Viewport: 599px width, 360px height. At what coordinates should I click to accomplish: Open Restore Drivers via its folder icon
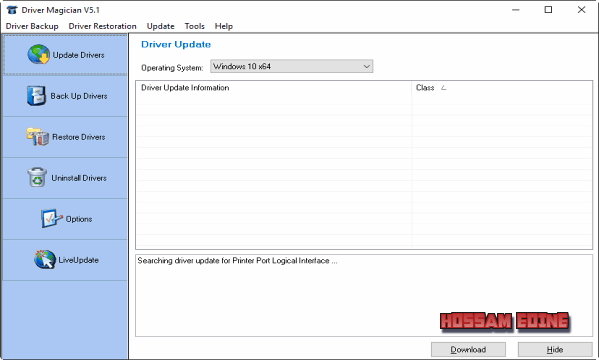pyautogui.click(x=37, y=137)
